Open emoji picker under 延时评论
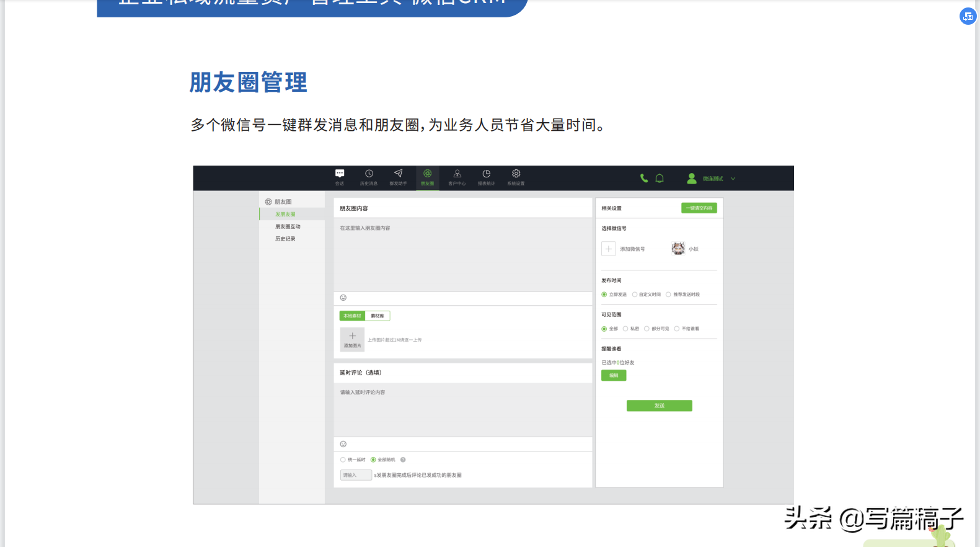The image size is (980, 547). point(343,444)
